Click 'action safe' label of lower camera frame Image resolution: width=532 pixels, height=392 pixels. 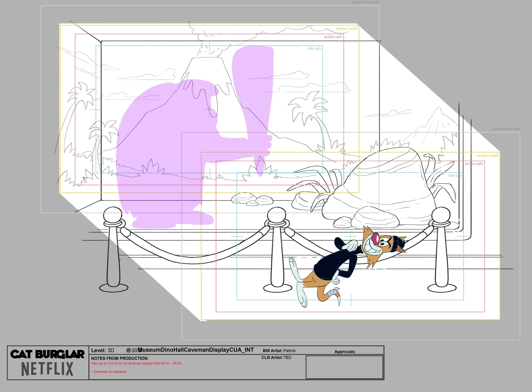click(474, 164)
